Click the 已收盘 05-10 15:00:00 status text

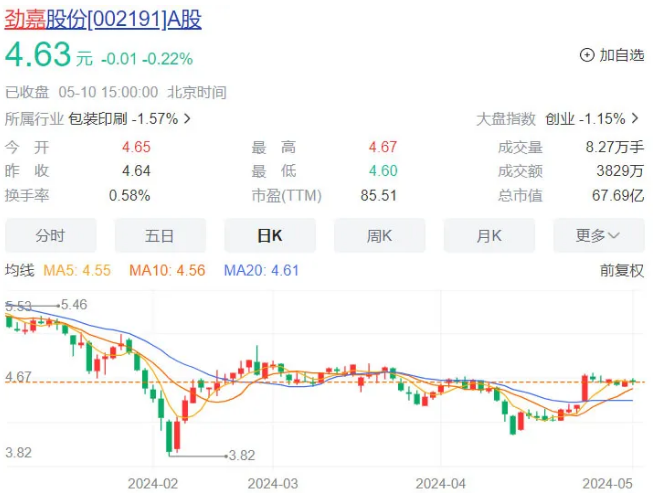pos(82,92)
